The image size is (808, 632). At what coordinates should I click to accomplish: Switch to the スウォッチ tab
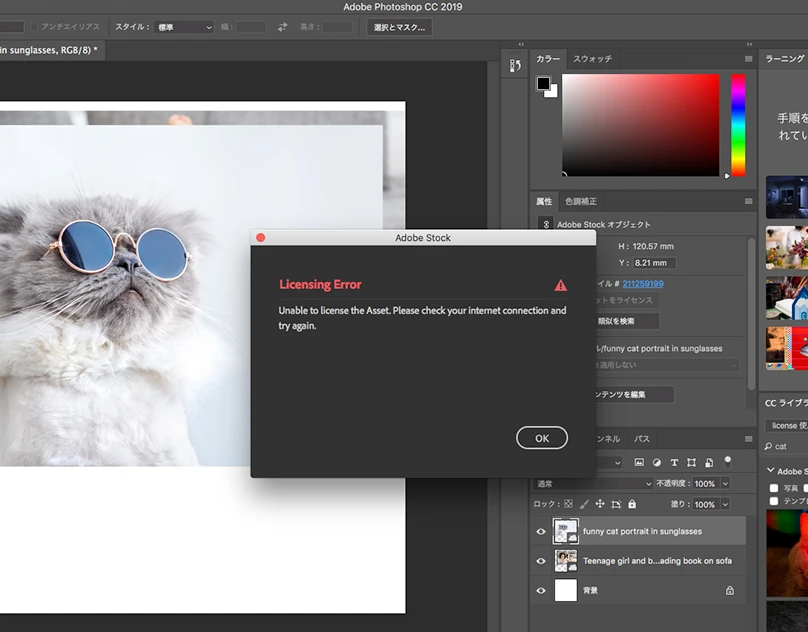pos(592,59)
